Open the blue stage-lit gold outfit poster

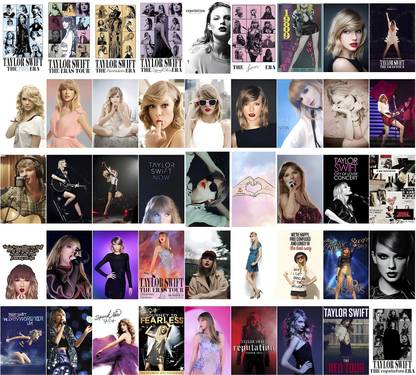point(346,265)
